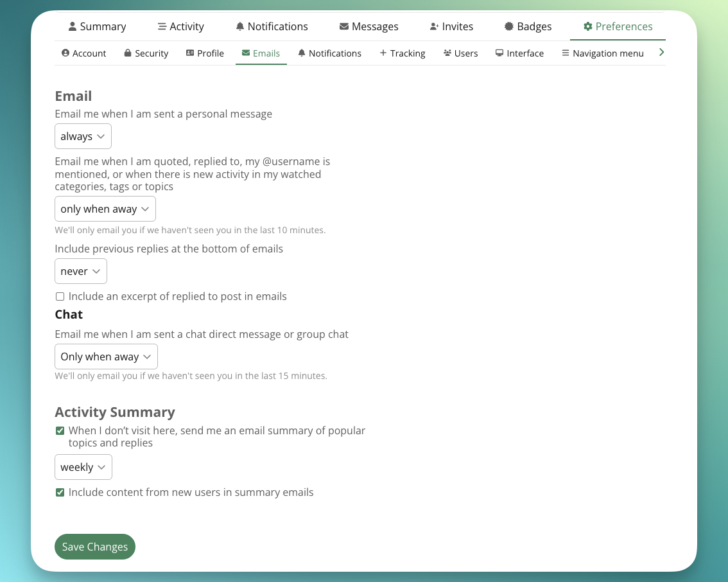The width and height of the screenshot is (728, 582).
Task: Click the bell icon in top Notifications tab
Action: pyautogui.click(x=240, y=26)
